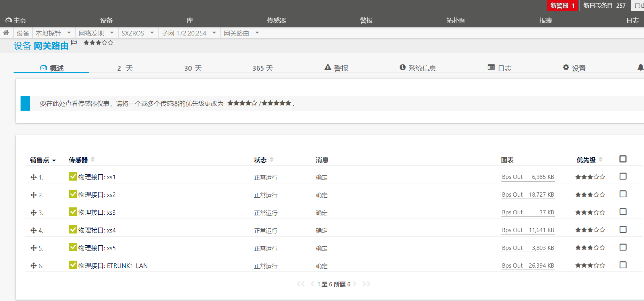Click move handle icon for row 2
The width and height of the screenshot is (644, 301).
click(x=33, y=195)
